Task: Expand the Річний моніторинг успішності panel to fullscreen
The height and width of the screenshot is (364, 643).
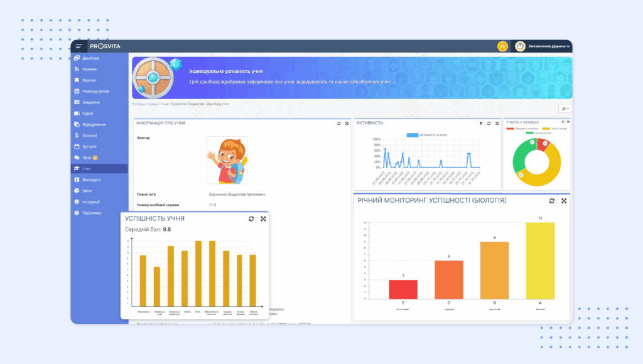Action: (x=563, y=201)
